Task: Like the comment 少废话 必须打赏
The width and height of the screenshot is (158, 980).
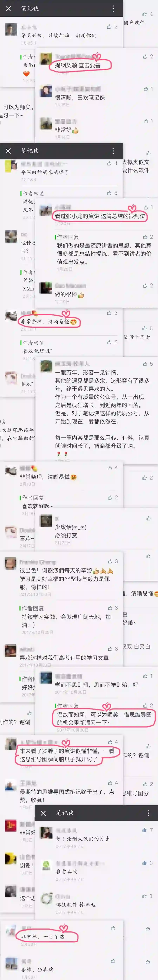Action: click(149, 519)
